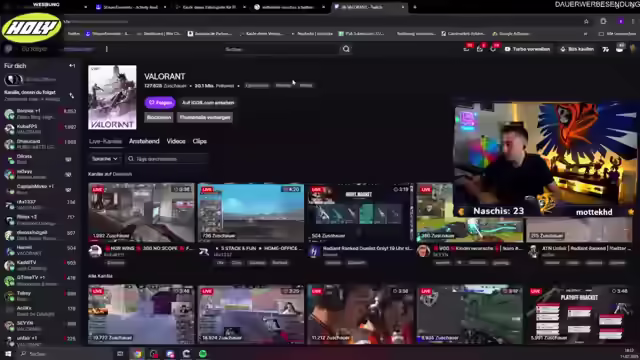This screenshot has height=360, width=640.
Task: Open a new browser tab
Action: (x=415, y=7)
